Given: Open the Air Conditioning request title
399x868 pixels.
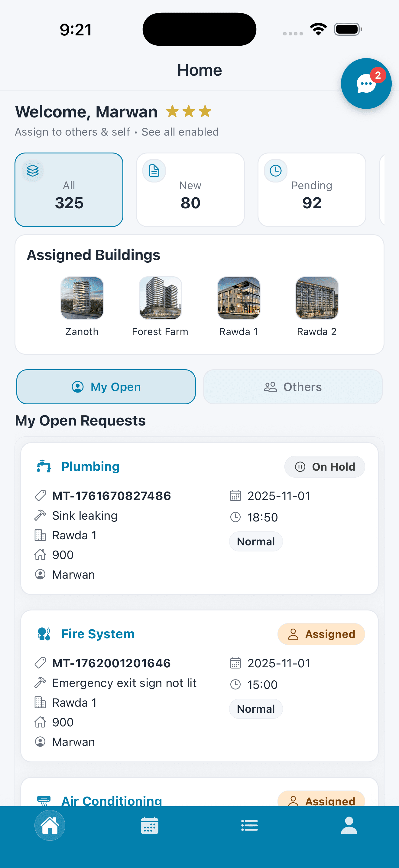Looking at the screenshot, I should point(112,801).
